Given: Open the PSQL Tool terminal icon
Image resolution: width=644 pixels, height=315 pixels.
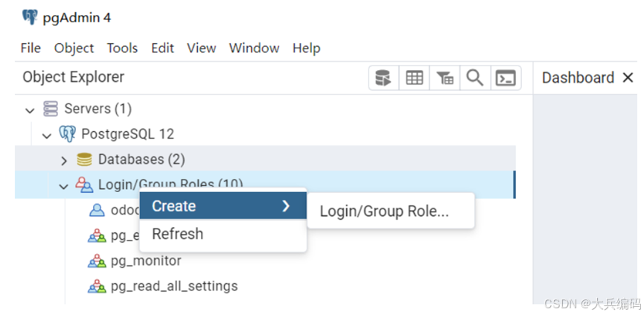Looking at the screenshot, I should point(506,77).
